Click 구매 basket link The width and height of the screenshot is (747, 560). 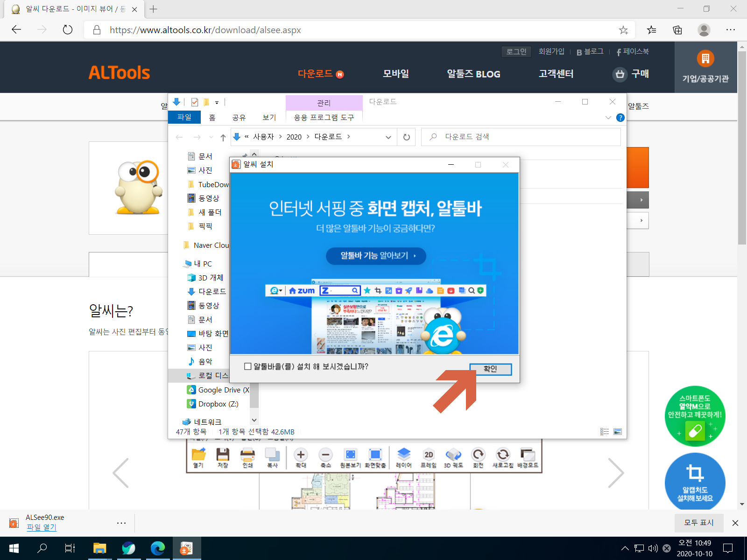pyautogui.click(x=631, y=74)
